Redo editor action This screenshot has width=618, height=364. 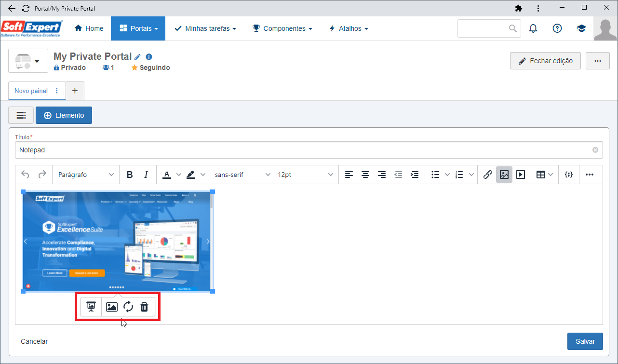pyautogui.click(x=42, y=175)
